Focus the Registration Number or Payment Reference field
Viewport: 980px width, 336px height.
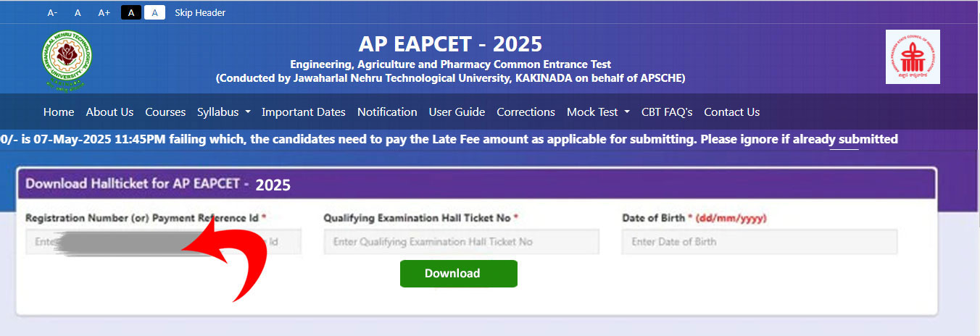[163, 242]
